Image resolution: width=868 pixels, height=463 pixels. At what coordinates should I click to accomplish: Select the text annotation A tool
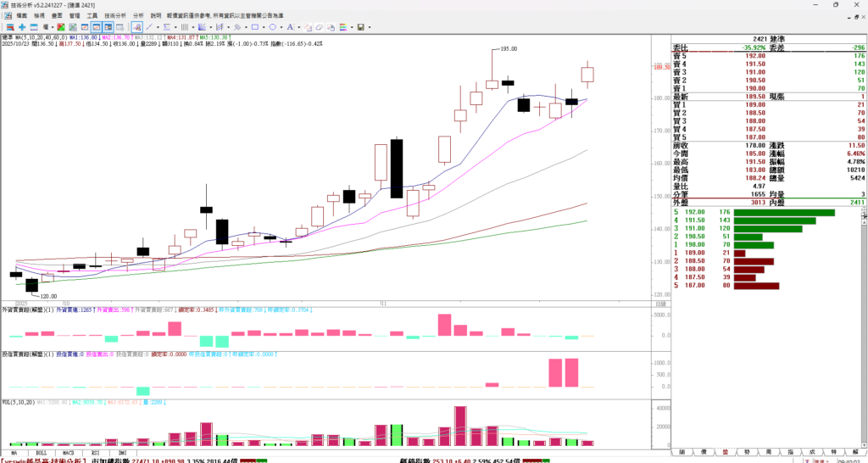tap(290, 27)
